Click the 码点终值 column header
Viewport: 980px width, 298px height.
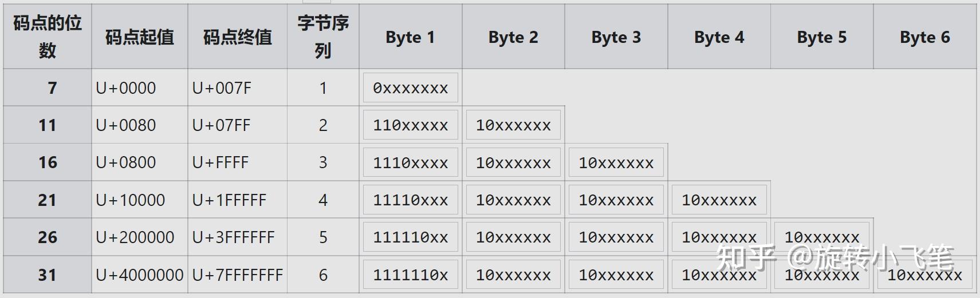[x=237, y=37]
